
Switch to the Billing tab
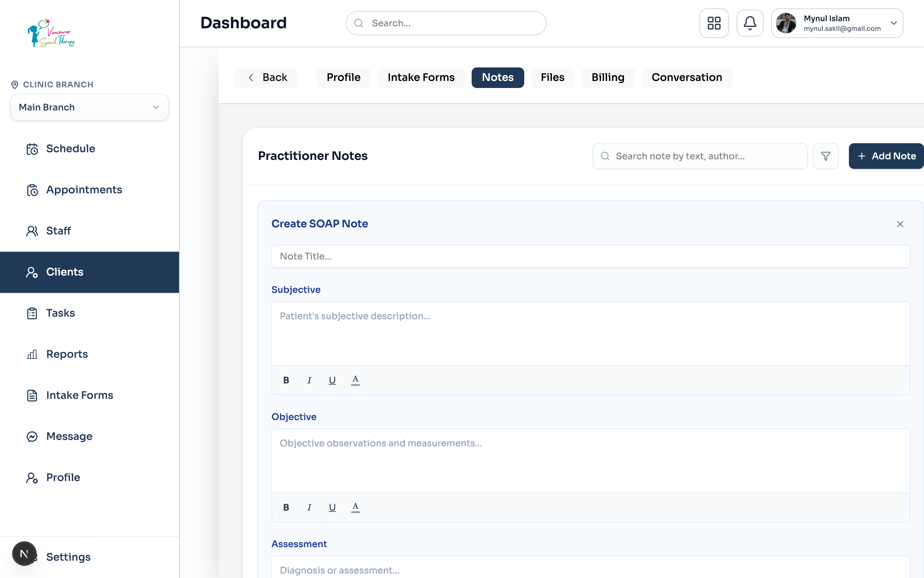(x=608, y=78)
